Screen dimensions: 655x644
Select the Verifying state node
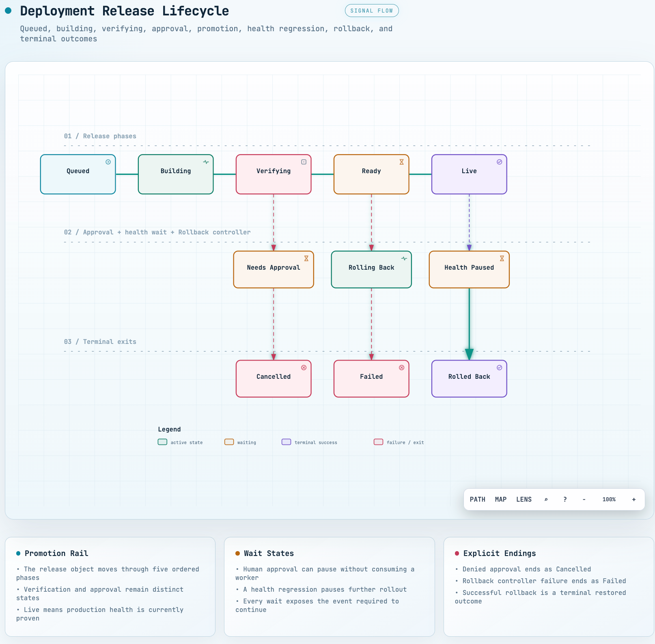point(274,174)
